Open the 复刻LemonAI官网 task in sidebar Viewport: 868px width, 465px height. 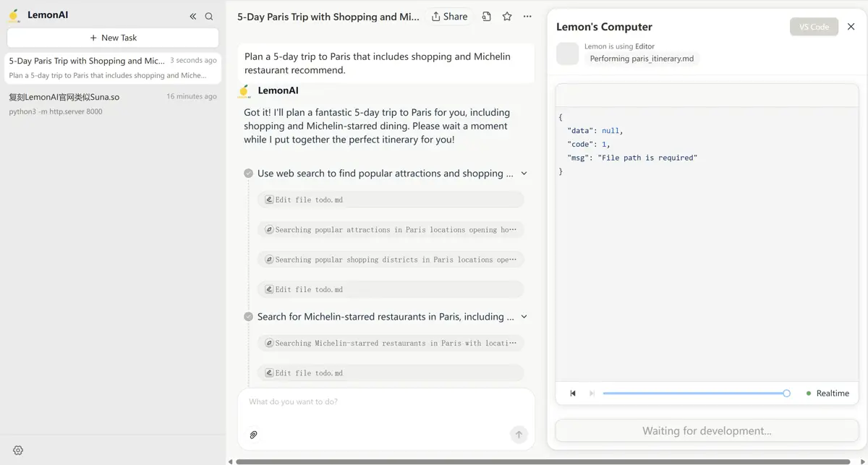[x=112, y=103]
